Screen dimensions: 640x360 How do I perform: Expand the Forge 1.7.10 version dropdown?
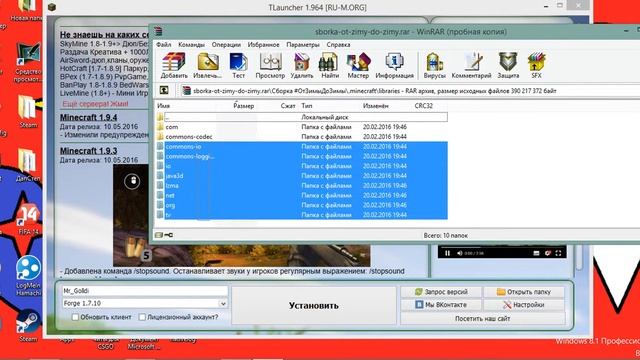[223, 303]
